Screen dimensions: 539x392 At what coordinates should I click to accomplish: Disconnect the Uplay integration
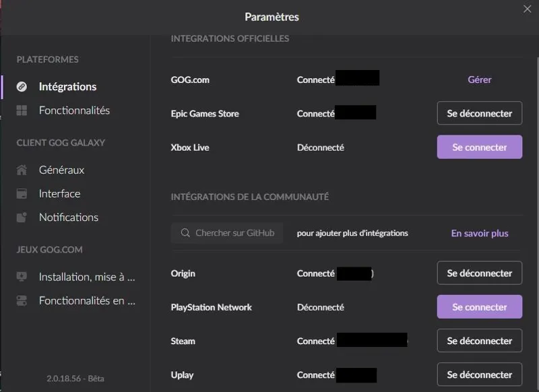click(x=479, y=374)
